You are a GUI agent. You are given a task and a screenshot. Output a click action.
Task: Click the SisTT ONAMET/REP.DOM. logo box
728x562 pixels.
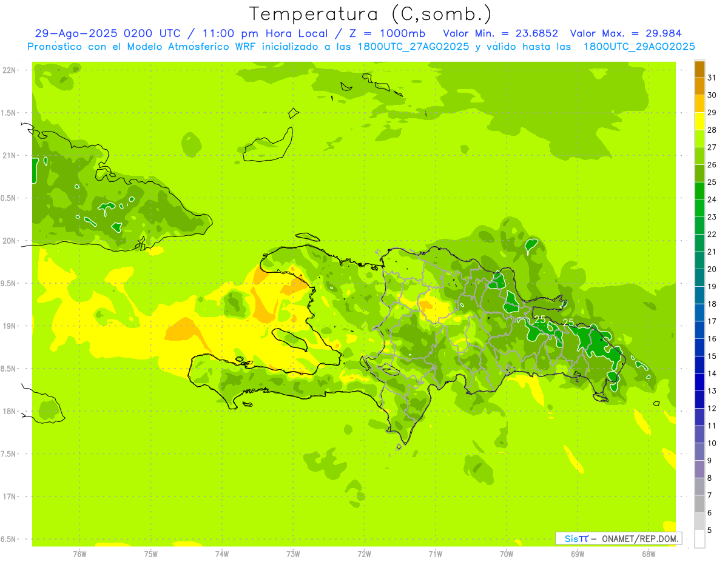coord(619,538)
